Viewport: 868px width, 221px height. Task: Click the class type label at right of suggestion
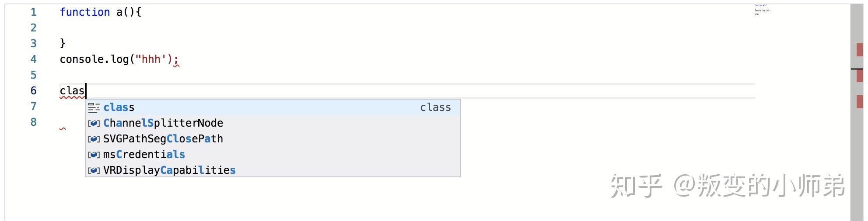pyautogui.click(x=435, y=107)
